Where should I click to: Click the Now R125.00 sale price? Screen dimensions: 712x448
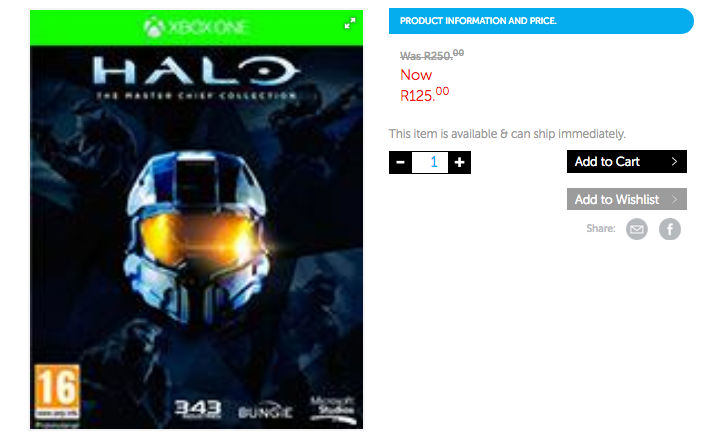(424, 85)
